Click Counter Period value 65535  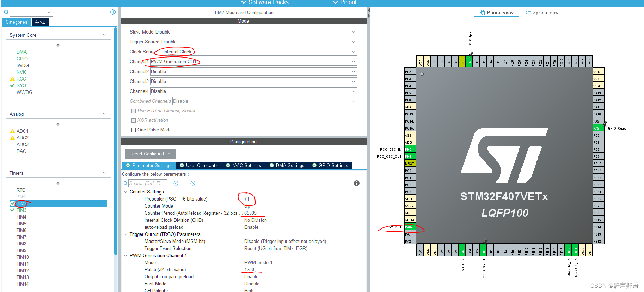(251, 213)
